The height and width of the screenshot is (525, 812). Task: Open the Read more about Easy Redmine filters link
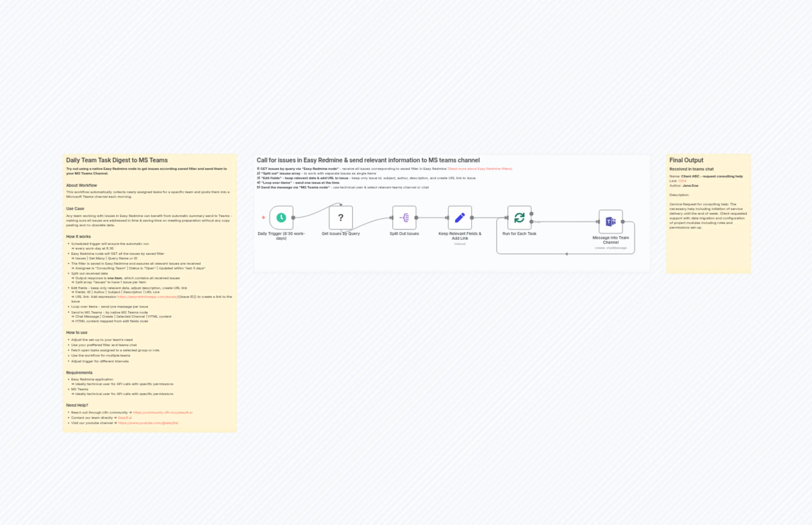(480, 168)
